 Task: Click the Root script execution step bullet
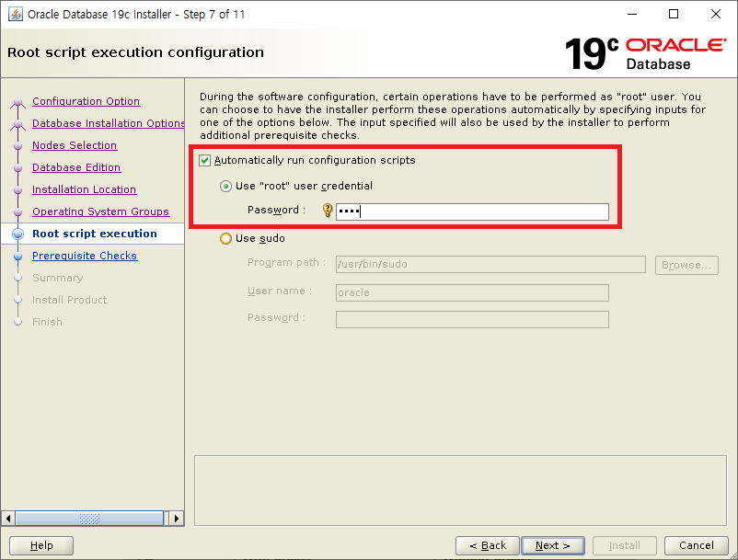pos(17,234)
